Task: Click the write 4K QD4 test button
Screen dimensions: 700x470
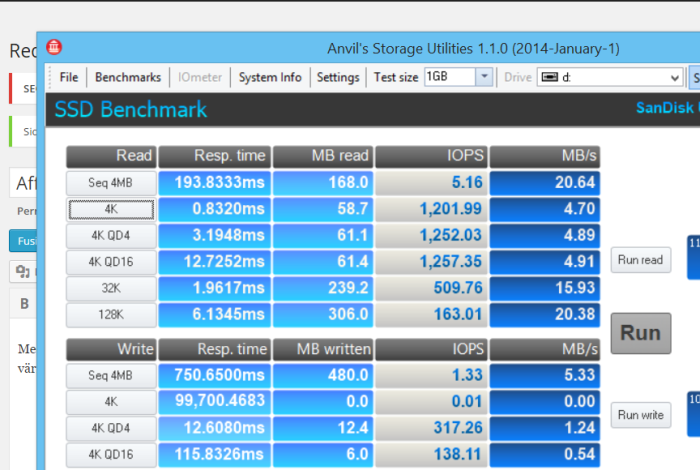Action: point(110,429)
